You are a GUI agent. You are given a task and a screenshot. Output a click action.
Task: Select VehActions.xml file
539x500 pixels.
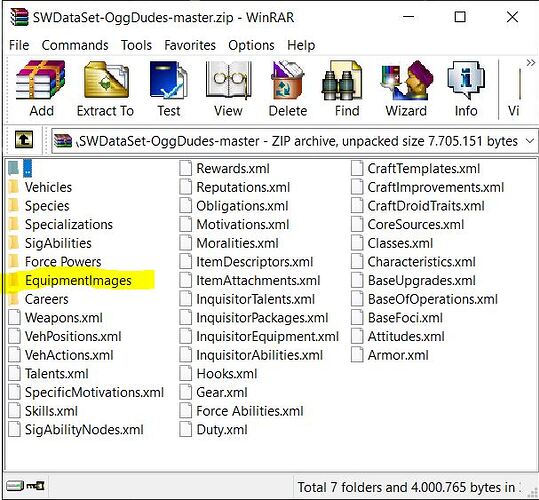point(61,355)
